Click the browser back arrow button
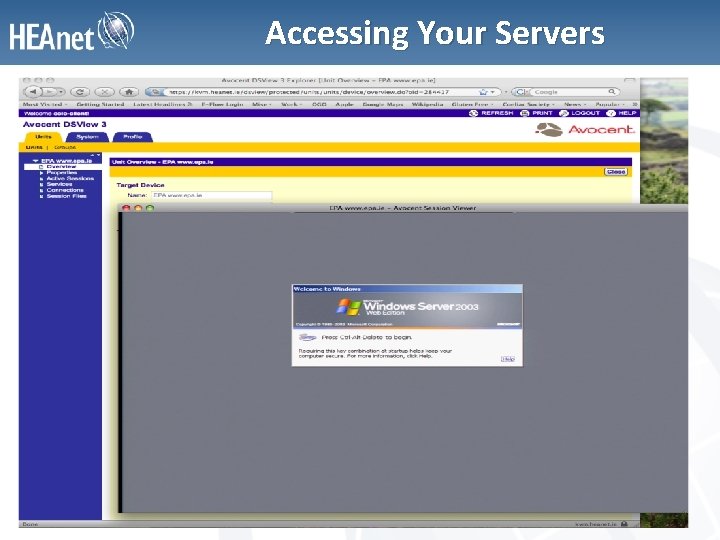Screen dimensions: 720x540 coord(33,92)
